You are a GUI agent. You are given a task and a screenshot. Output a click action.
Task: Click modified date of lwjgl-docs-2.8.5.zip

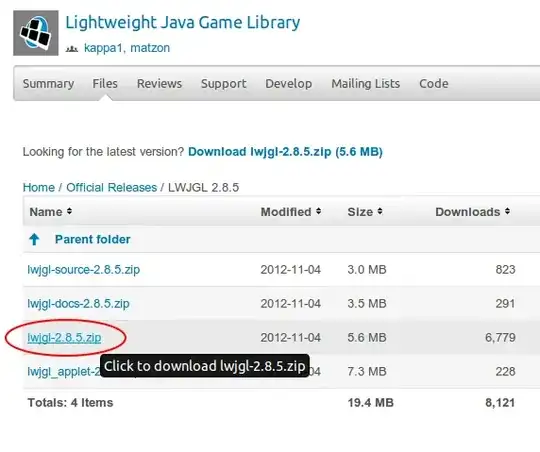290,304
